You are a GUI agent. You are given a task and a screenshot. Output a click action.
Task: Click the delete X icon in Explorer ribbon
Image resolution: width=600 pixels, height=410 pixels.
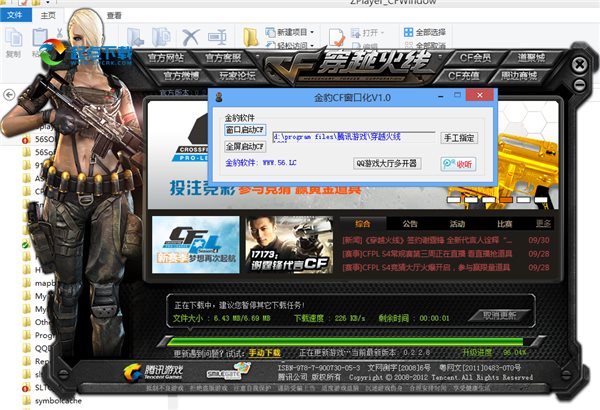pos(191,38)
